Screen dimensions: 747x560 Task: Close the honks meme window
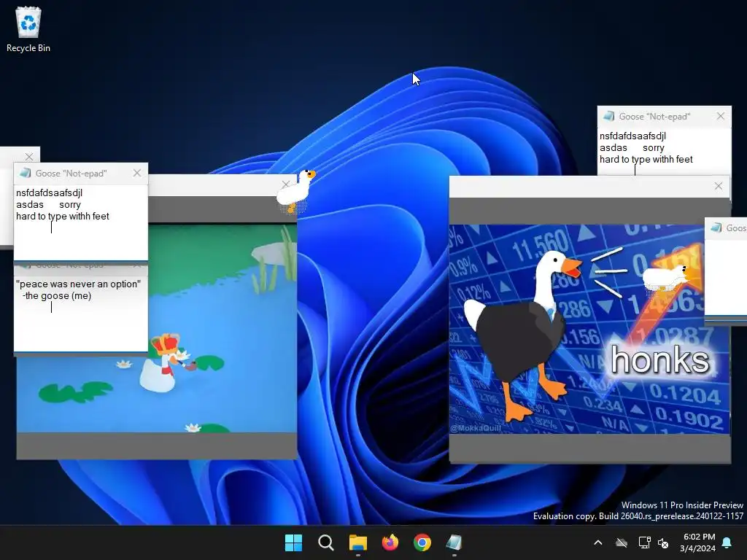point(719,186)
